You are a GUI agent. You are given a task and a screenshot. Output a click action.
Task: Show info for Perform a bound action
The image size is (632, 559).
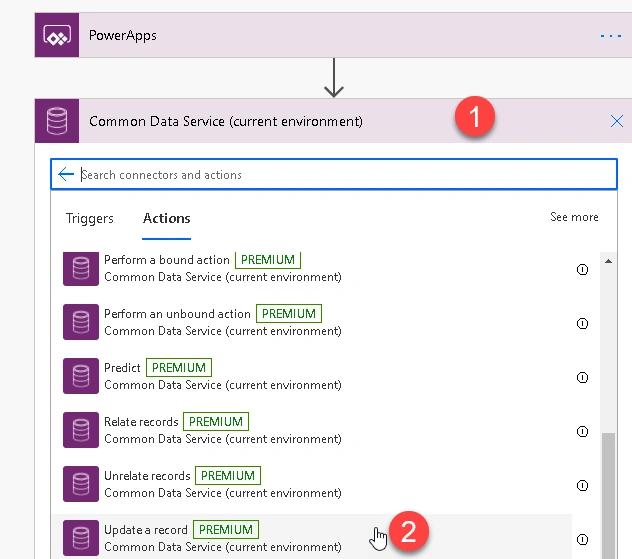point(582,269)
